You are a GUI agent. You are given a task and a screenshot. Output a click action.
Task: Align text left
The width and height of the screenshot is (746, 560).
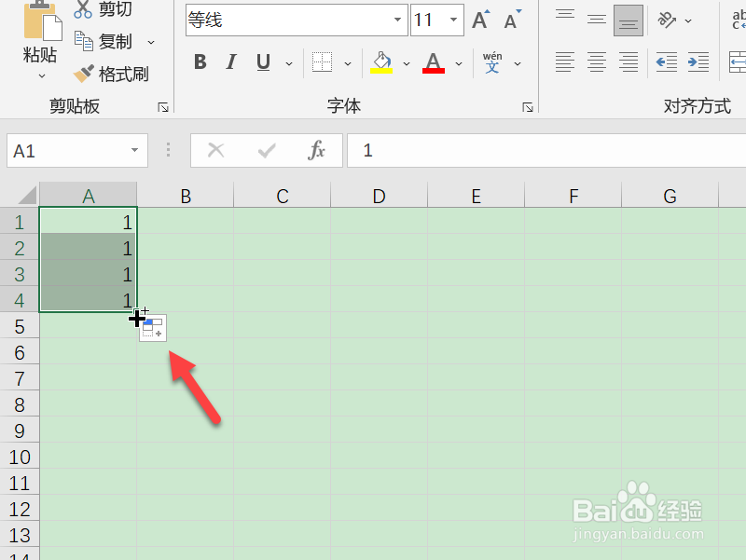click(x=565, y=62)
